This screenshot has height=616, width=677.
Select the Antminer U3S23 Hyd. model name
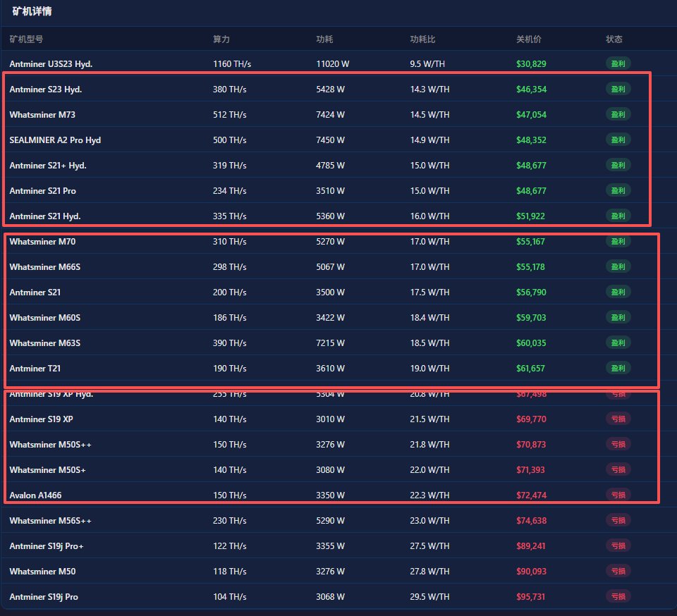coord(51,64)
